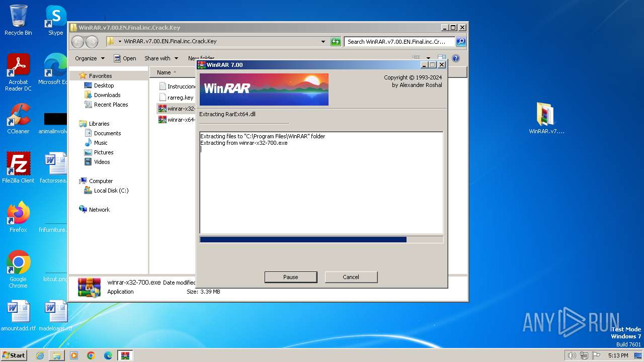This screenshot has height=362, width=644.
Task: Open Recycle Bin desktop icon
Action: (18, 20)
